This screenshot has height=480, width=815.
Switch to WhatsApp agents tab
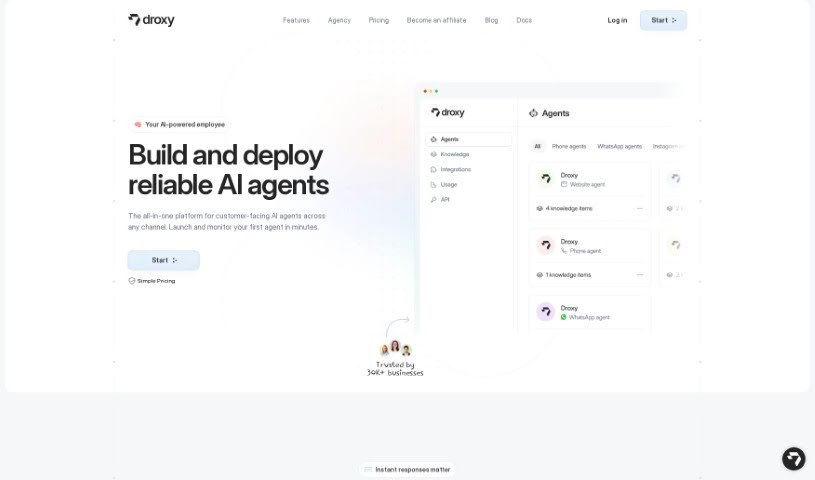click(x=620, y=147)
